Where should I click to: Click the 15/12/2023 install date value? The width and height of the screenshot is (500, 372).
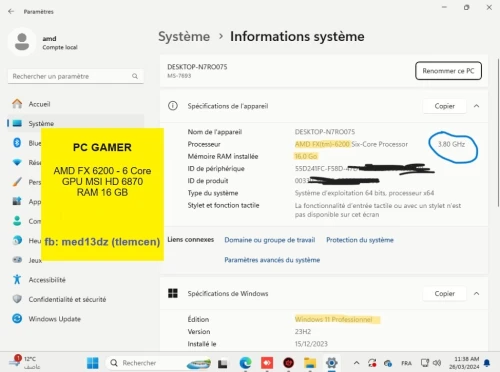tap(311, 344)
